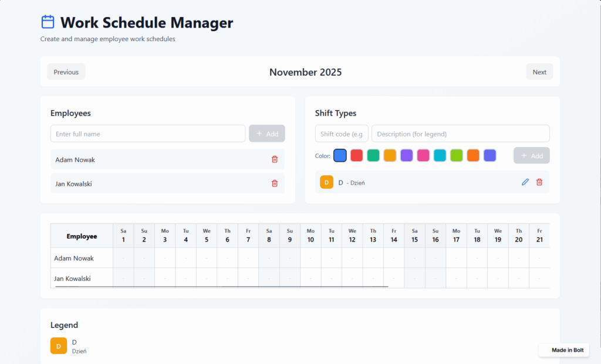Screen dimensions: 601x364
Task: Click the orange D shift badge in Shift Types
Action: tap(326, 182)
